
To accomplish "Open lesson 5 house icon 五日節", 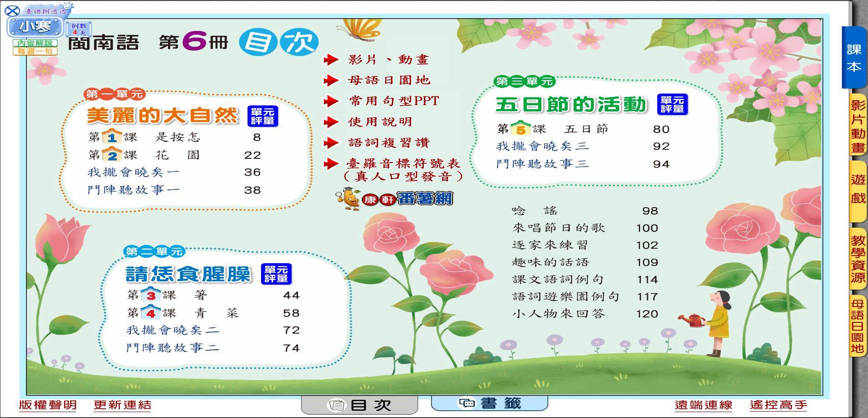I will [520, 129].
